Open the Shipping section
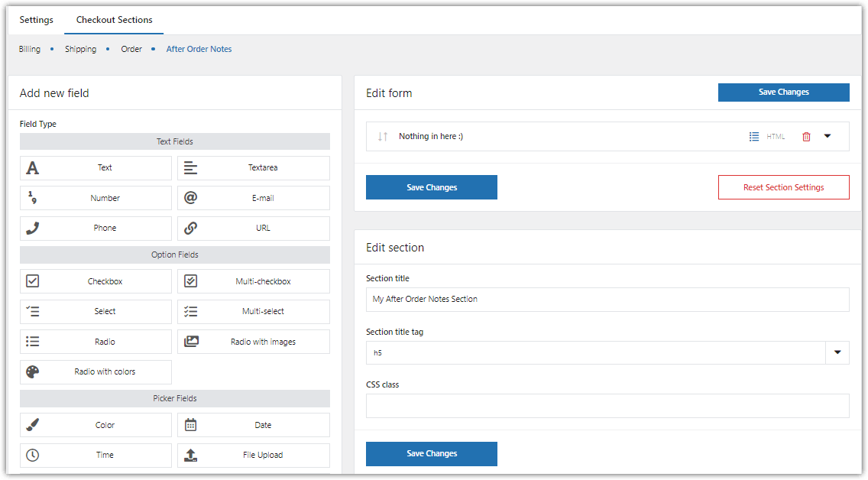 click(80, 49)
